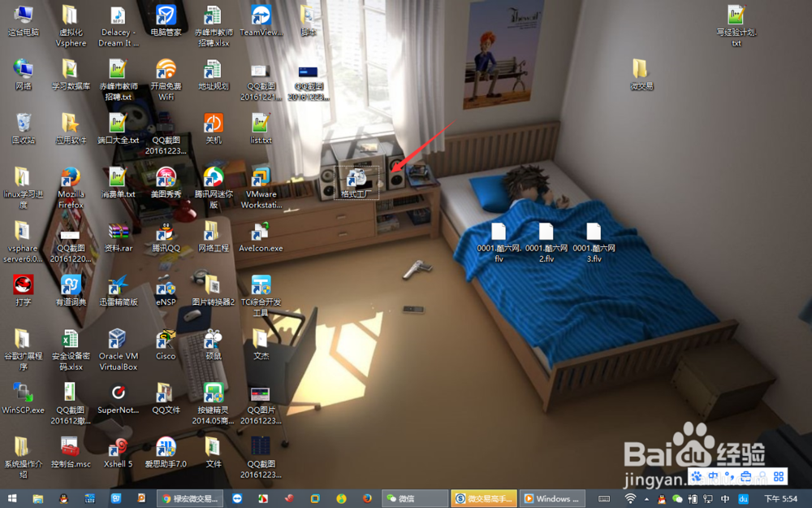Select the 硕鼠 shortcut icon

pos(214,344)
